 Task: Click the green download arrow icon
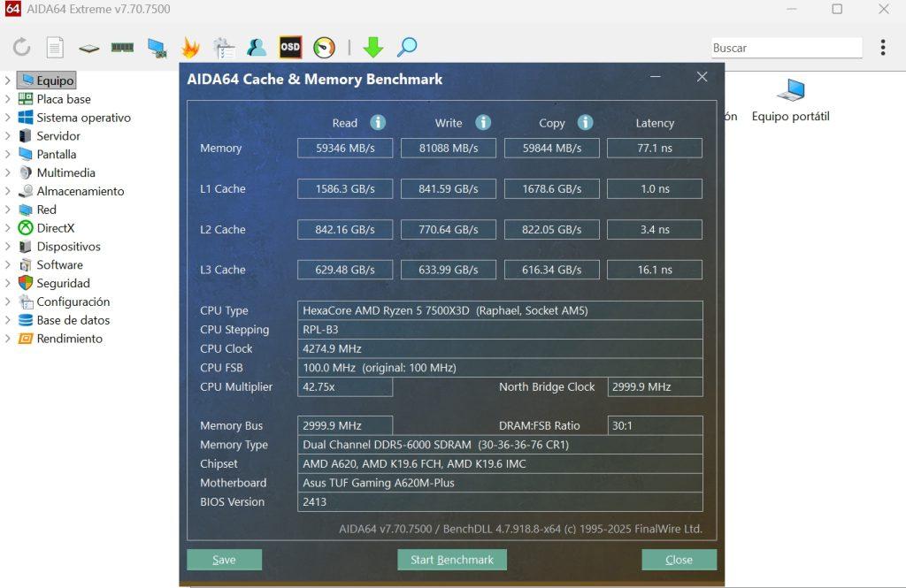[373, 48]
